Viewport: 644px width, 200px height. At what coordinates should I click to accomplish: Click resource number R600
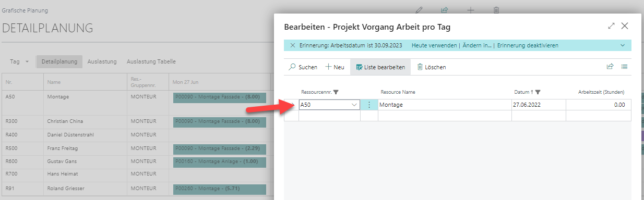click(x=11, y=161)
